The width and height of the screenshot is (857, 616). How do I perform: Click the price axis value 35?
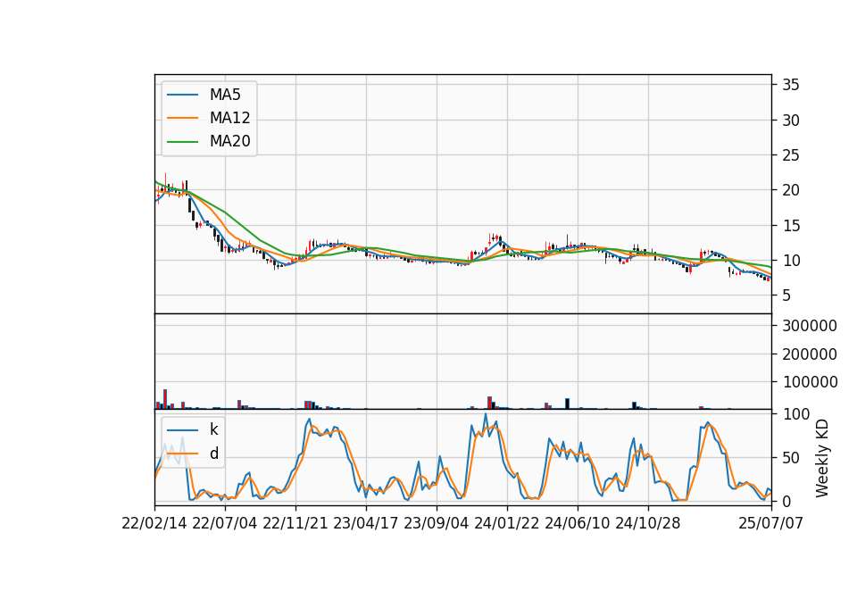point(791,85)
